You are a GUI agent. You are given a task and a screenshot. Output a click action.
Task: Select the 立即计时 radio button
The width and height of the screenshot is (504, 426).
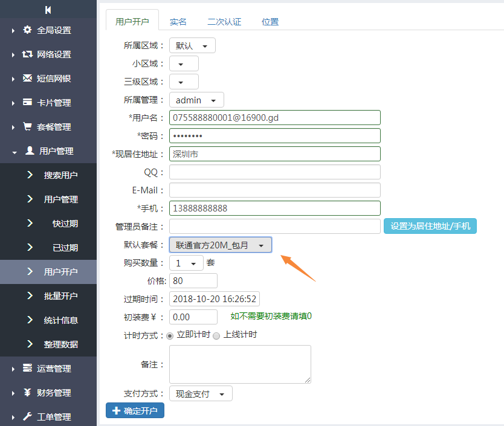[x=170, y=335]
